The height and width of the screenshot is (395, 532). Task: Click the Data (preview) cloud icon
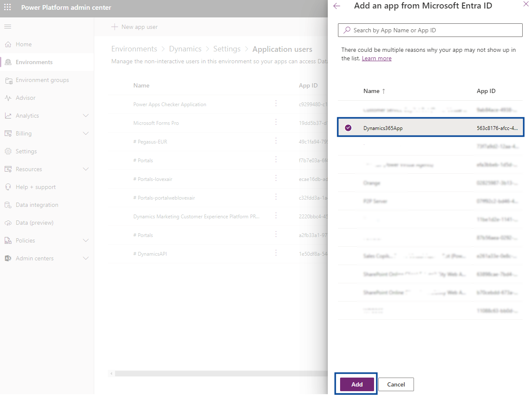click(x=8, y=223)
